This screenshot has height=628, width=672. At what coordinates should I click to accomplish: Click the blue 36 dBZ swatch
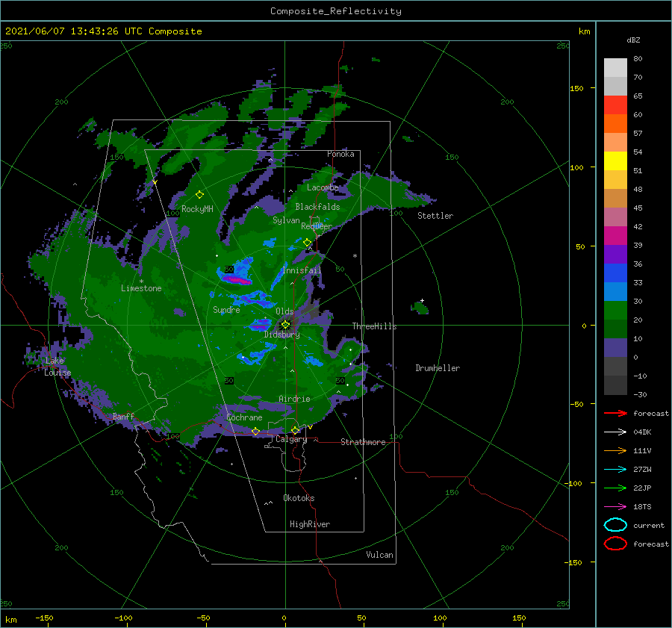615,273
